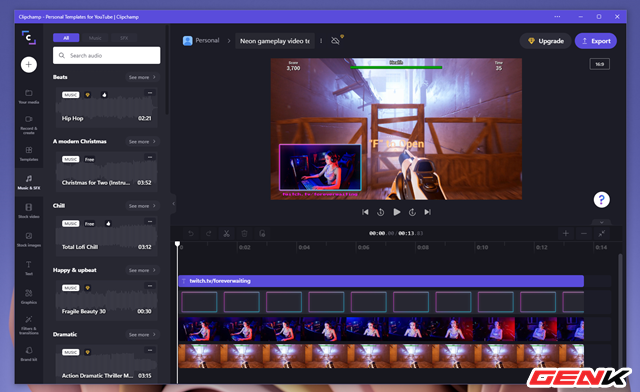Select the Fragile Beauty 30 audio track
Viewport: 640px width, 392px height.
[107, 300]
